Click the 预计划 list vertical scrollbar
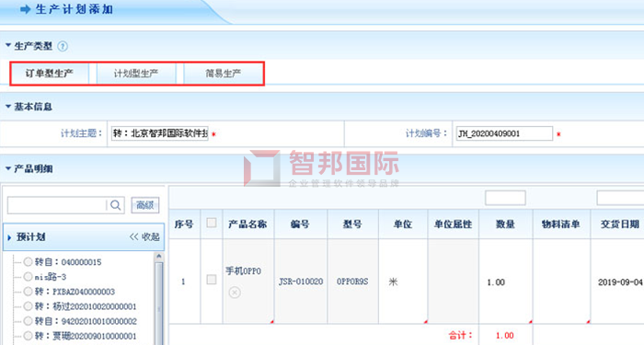 click(x=158, y=299)
